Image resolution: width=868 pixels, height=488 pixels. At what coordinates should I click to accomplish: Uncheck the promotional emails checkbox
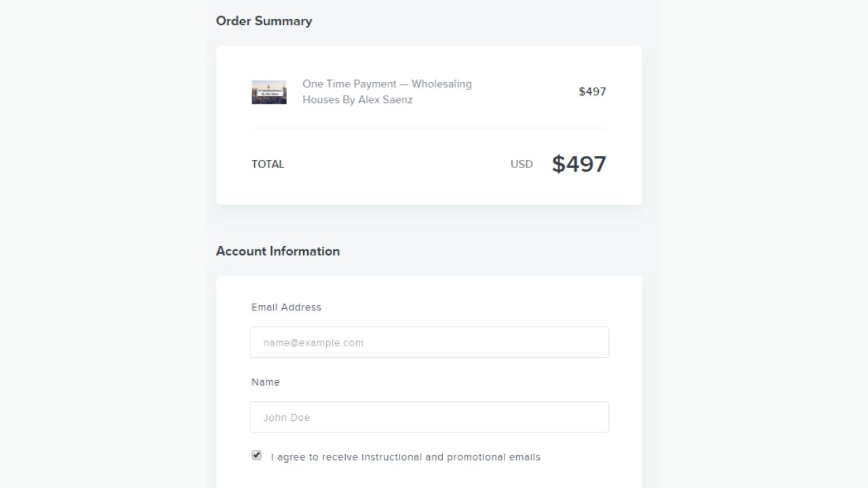256,455
